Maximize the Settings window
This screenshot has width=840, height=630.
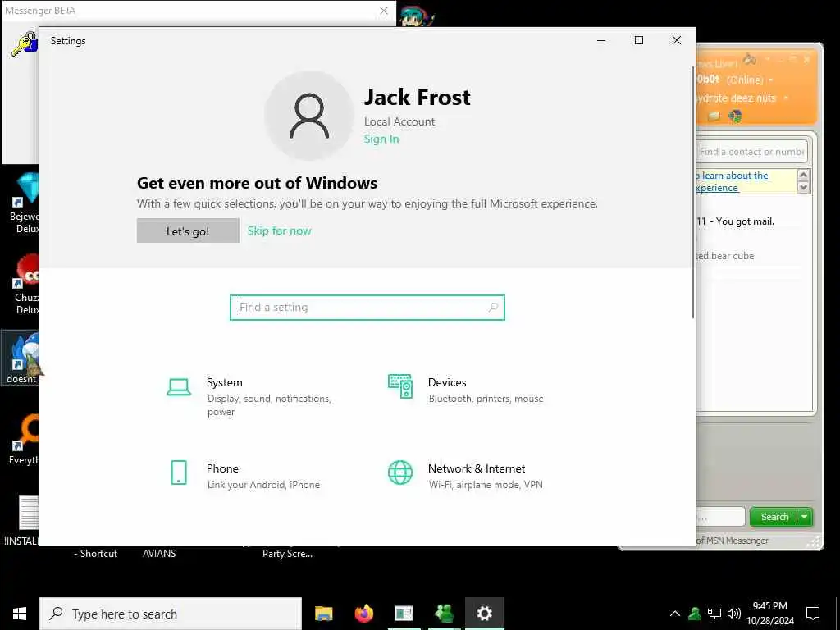[638, 41]
